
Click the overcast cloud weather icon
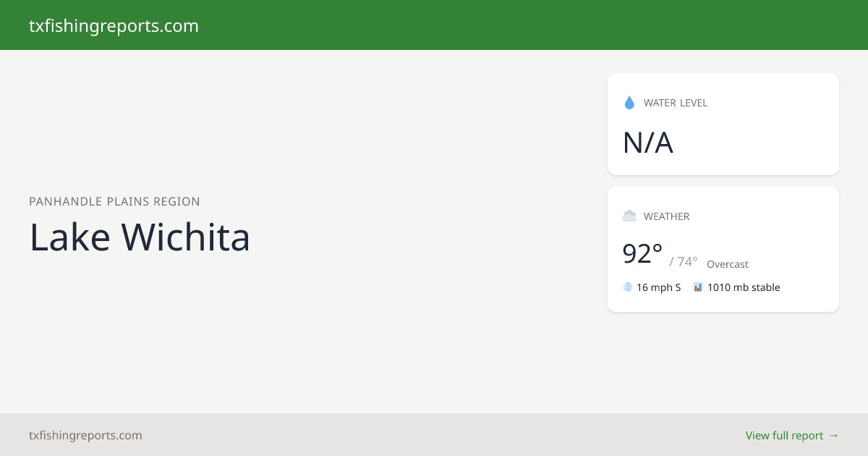tap(629, 216)
